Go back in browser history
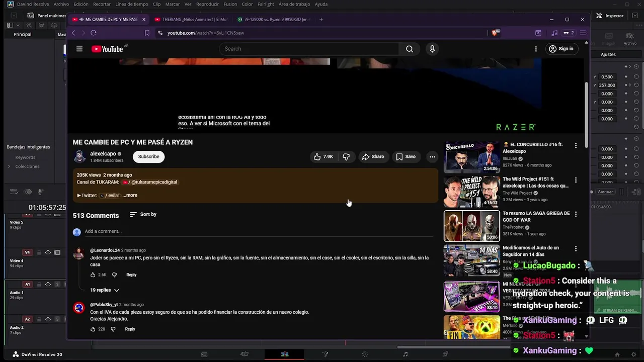Screen dimensions: 644x362 [x=73, y=33]
